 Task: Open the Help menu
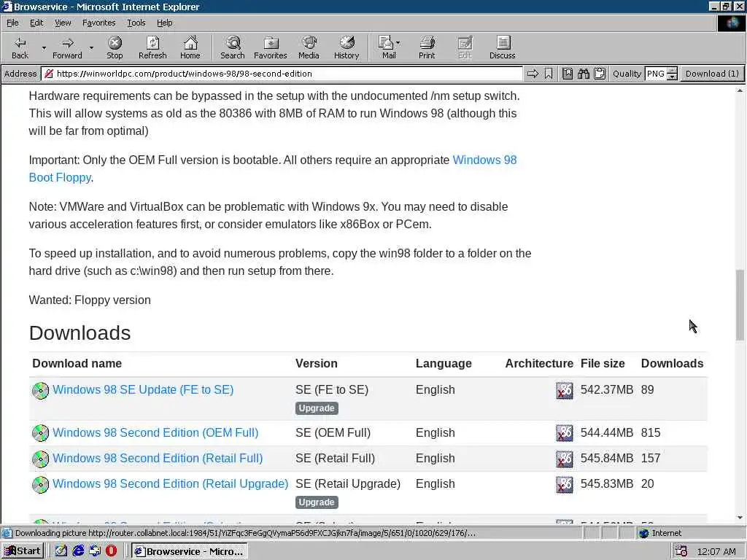click(x=164, y=23)
